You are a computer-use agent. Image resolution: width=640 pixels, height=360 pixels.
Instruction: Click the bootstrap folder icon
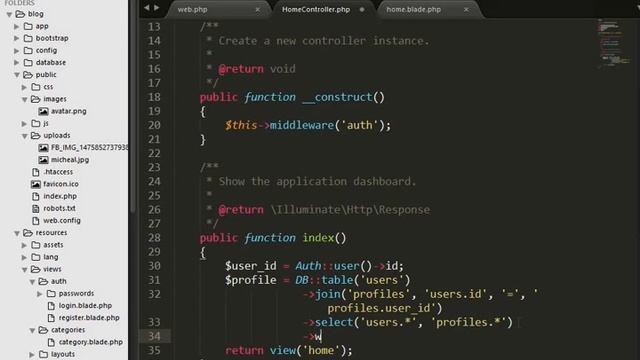click(28, 38)
